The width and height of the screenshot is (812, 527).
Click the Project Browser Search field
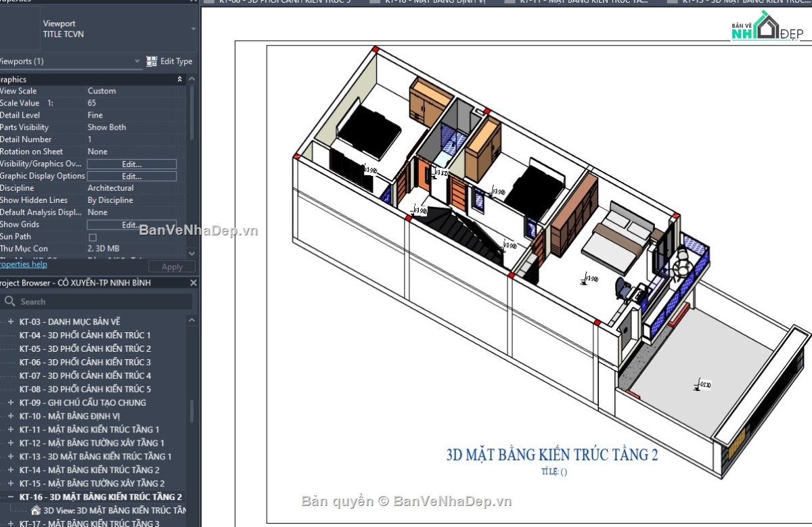97,302
